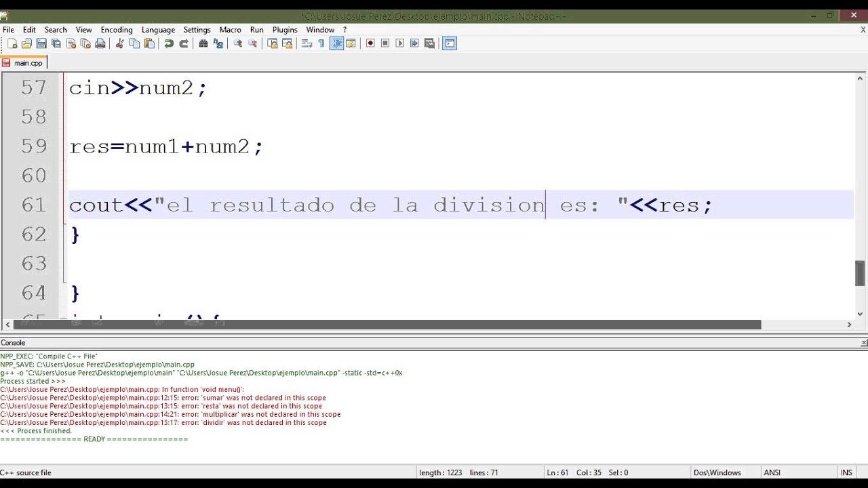Click line number 61 in the margin
Screen dimensions: 868x488
click(x=34, y=205)
